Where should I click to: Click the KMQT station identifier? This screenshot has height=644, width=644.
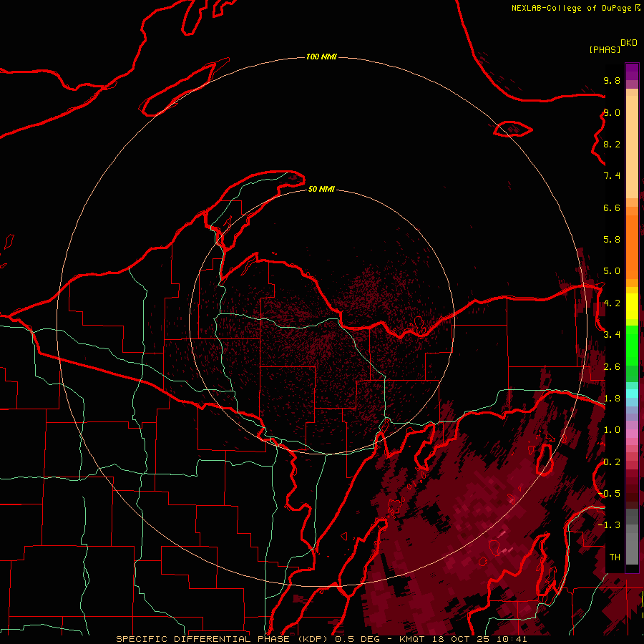pos(412,639)
